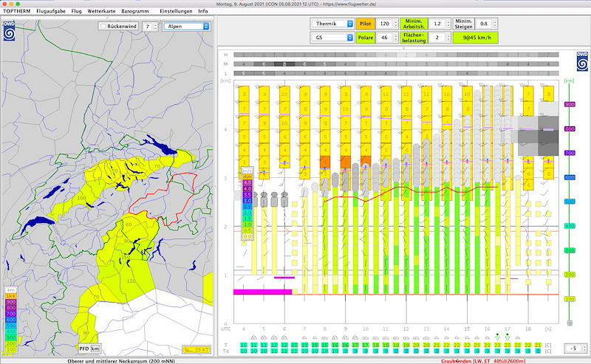591x364 pixels.
Task: Adjust the Polare 46 stepper
Action: click(x=395, y=38)
